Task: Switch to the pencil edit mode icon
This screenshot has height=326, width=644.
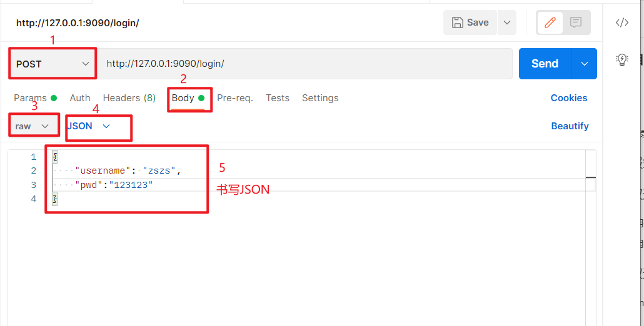Action: coord(550,22)
